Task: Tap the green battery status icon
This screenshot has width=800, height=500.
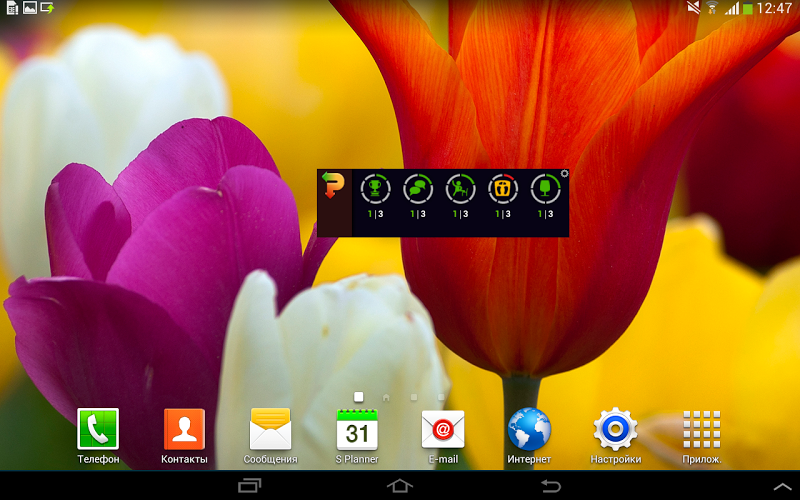Action: (747, 8)
